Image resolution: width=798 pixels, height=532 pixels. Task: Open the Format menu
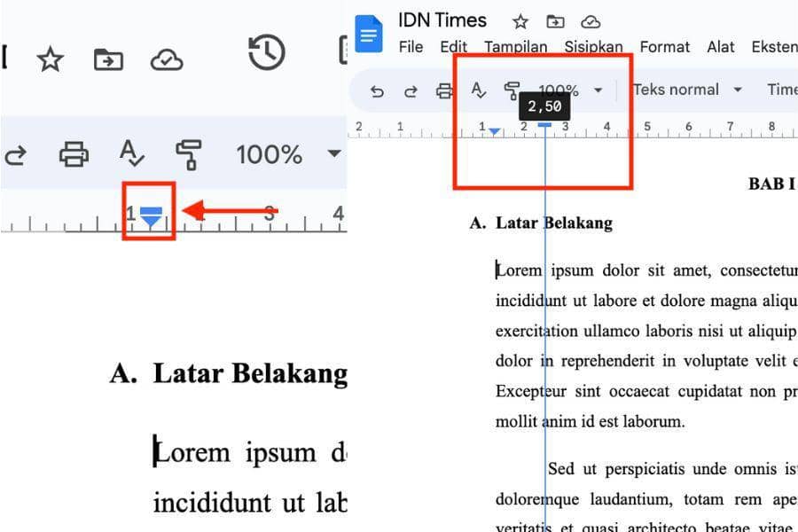[x=664, y=47]
